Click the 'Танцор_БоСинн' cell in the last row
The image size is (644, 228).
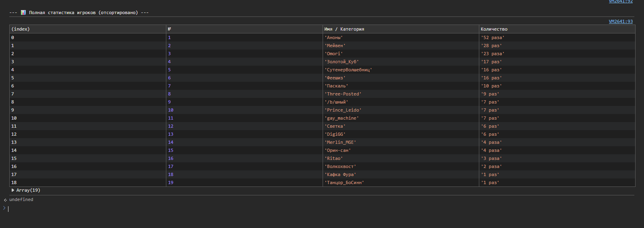tap(344, 182)
